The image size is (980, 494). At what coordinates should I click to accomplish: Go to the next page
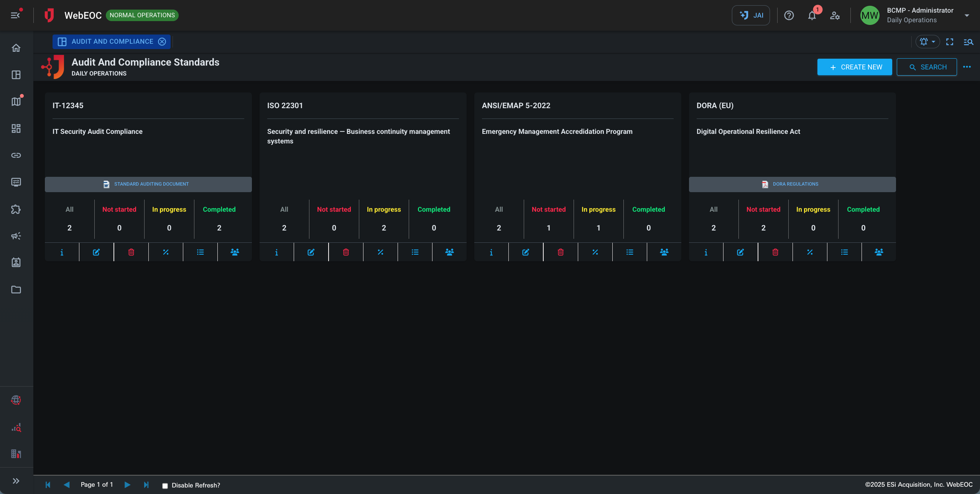(x=127, y=485)
